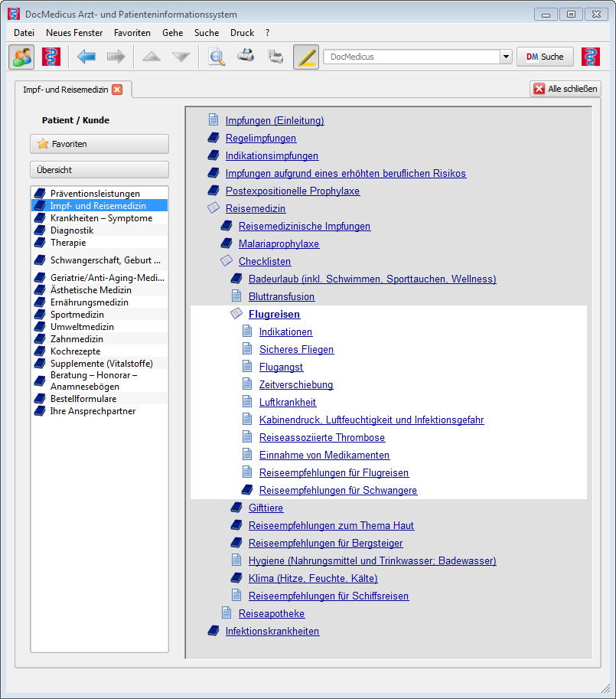Click the Patient/Kunde users toolbar icon
The image size is (616, 699).
21,57
